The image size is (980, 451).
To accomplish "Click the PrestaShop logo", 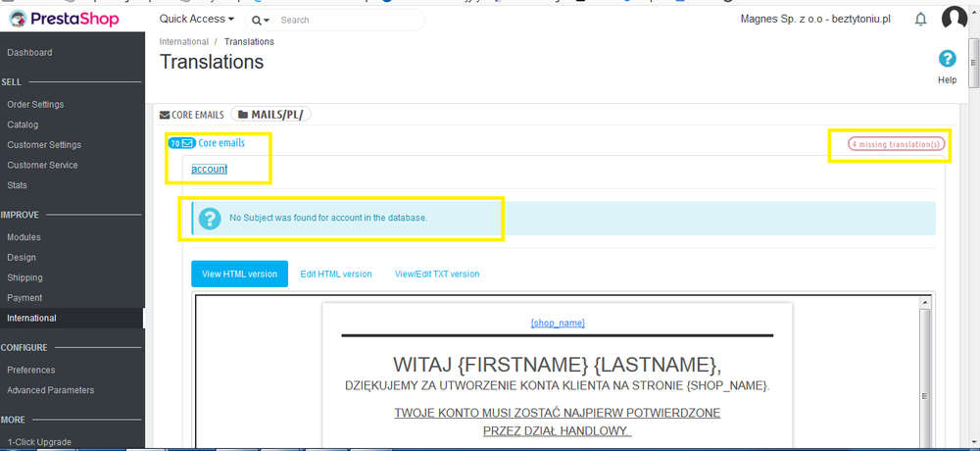I will click(65, 20).
